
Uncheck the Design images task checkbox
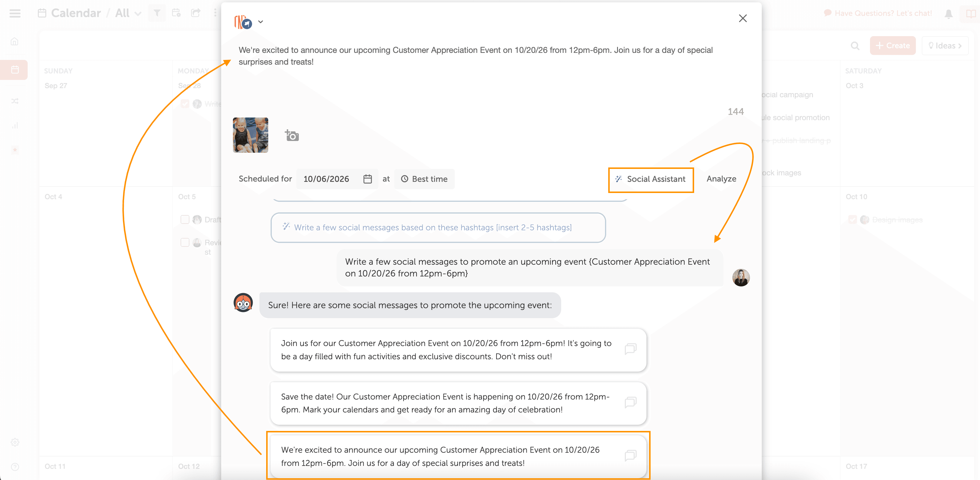click(x=852, y=220)
